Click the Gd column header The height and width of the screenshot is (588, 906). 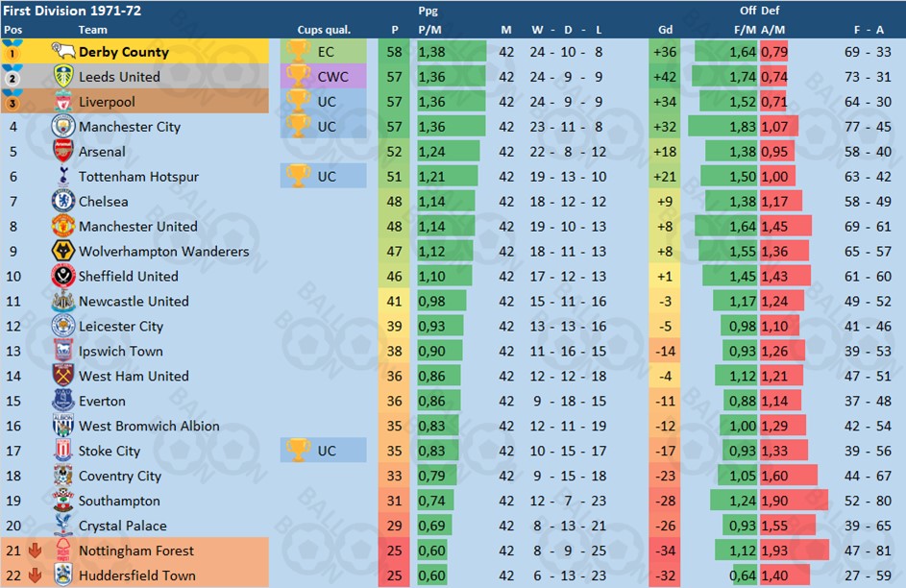click(665, 30)
